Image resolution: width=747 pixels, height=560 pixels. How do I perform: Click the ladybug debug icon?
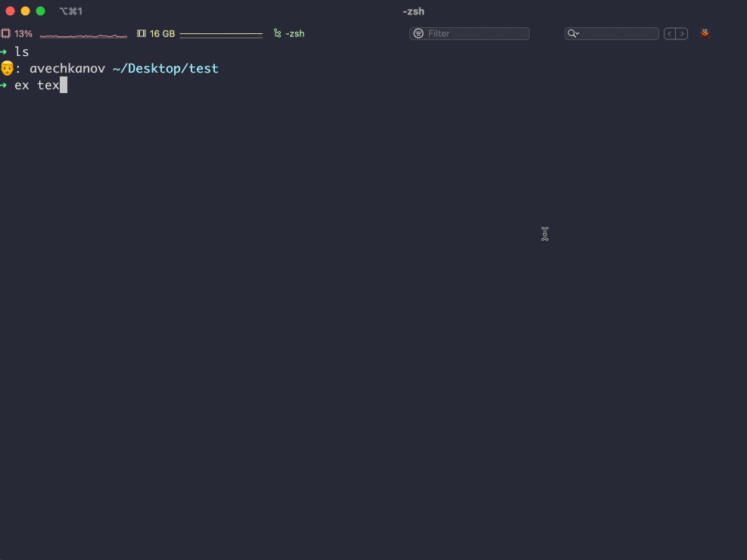(705, 33)
